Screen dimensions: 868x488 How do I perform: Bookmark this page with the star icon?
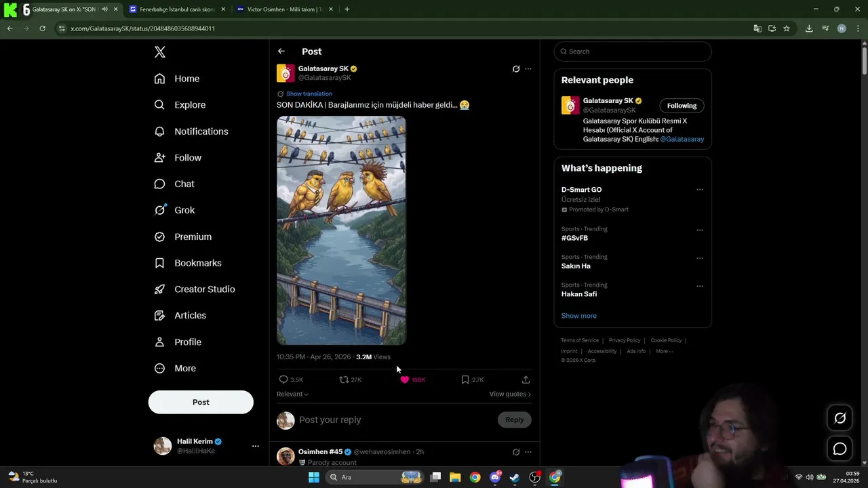coord(787,28)
